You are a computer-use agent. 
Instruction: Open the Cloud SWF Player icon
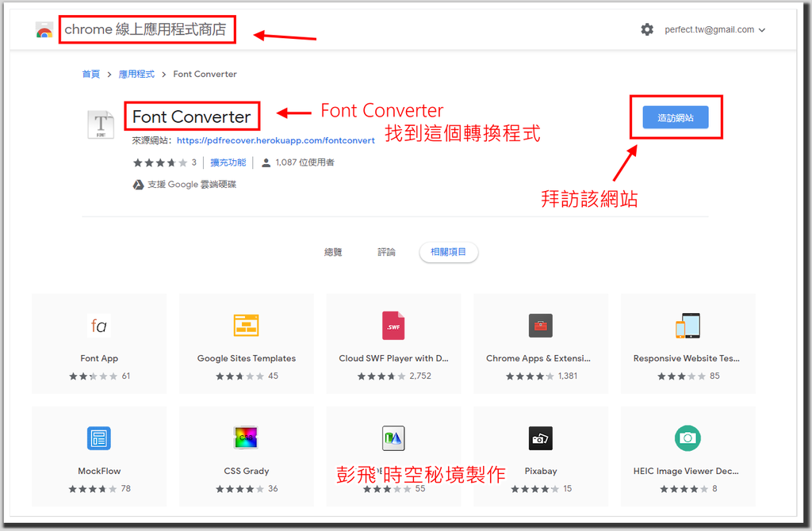393,326
